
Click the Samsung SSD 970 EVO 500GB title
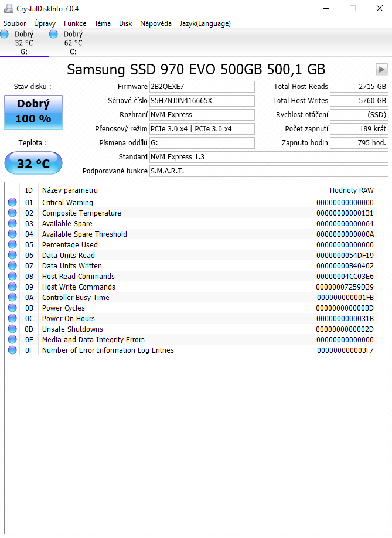[x=196, y=70]
